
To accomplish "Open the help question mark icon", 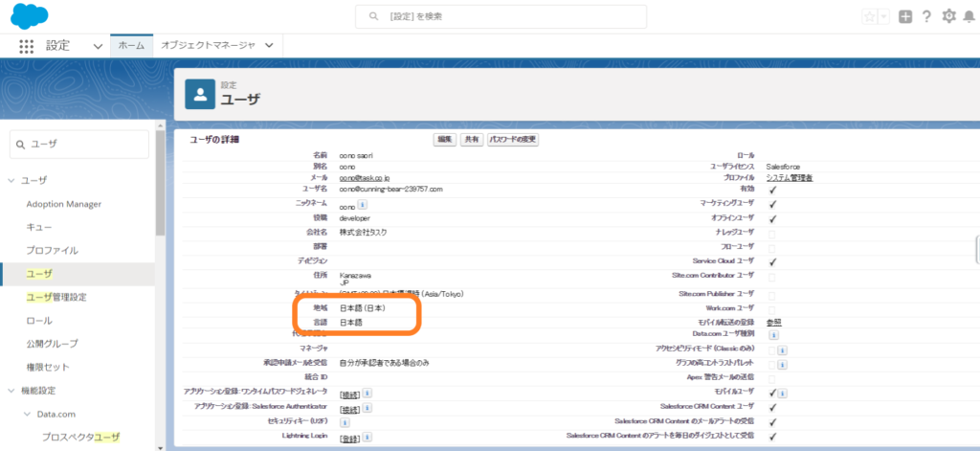I will click(926, 17).
